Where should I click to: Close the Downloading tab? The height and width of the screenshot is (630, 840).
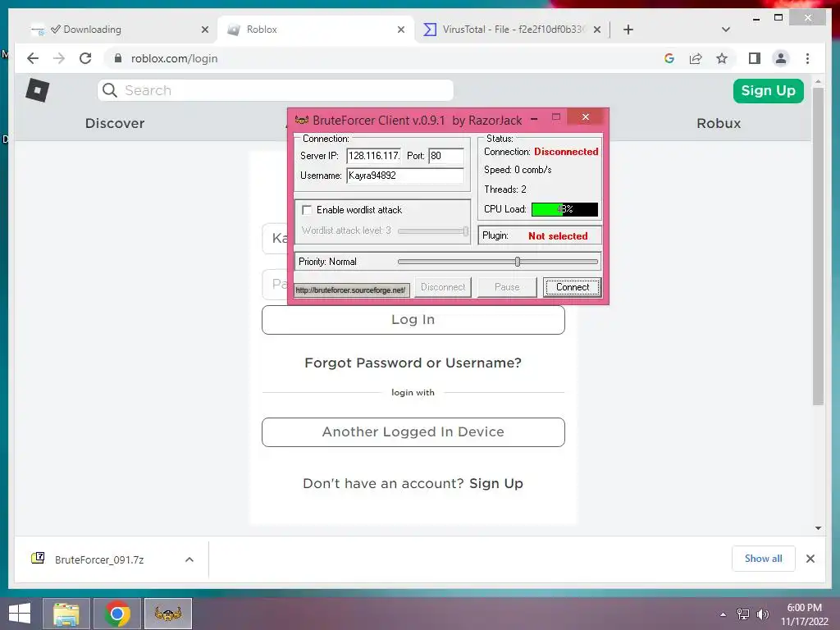pyautogui.click(x=204, y=30)
